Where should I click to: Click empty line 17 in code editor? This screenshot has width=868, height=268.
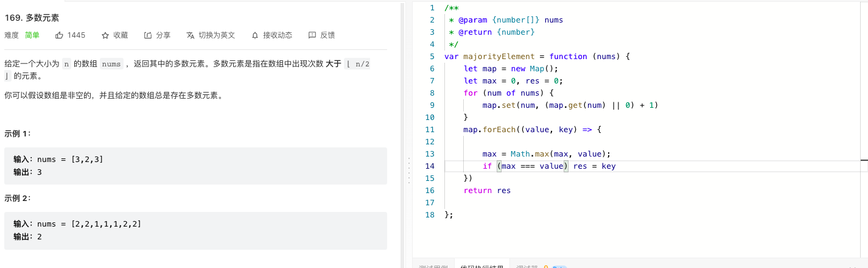click(x=651, y=202)
